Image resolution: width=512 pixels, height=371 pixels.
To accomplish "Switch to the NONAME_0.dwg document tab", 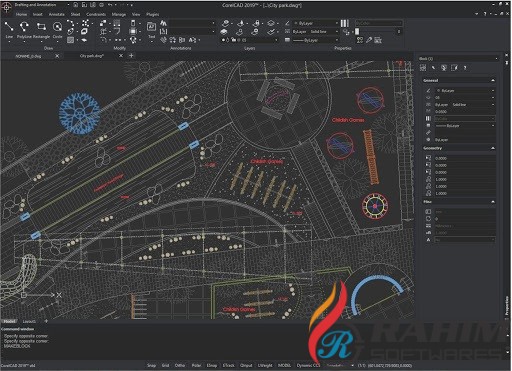I will [28, 56].
